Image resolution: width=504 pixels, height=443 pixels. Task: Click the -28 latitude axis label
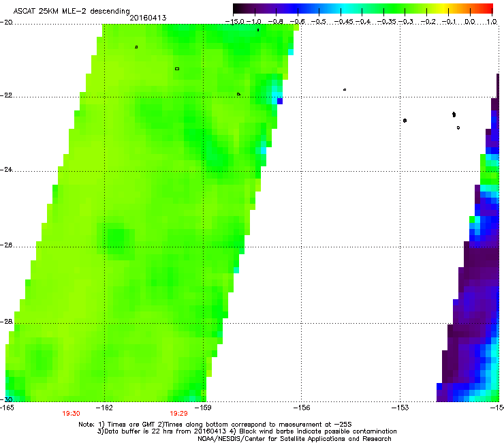tap(6, 322)
